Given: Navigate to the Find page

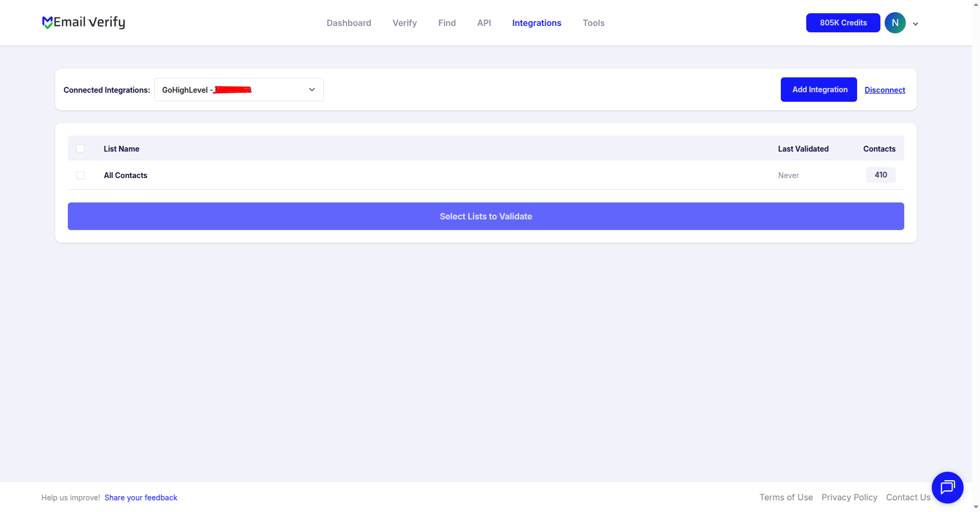Looking at the screenshot, I should (447, 23).
